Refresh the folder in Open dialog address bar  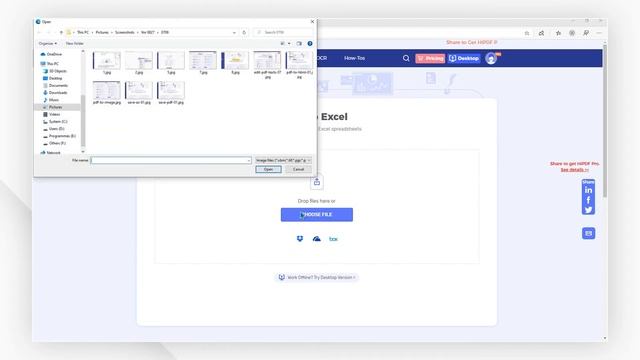(x=244, y=32)
